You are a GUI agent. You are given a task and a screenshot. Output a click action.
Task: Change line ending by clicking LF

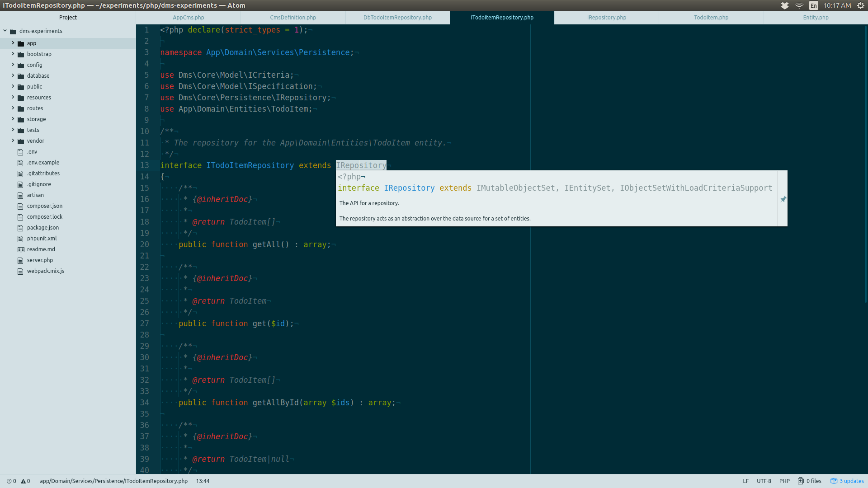click(x=746, y=481)
